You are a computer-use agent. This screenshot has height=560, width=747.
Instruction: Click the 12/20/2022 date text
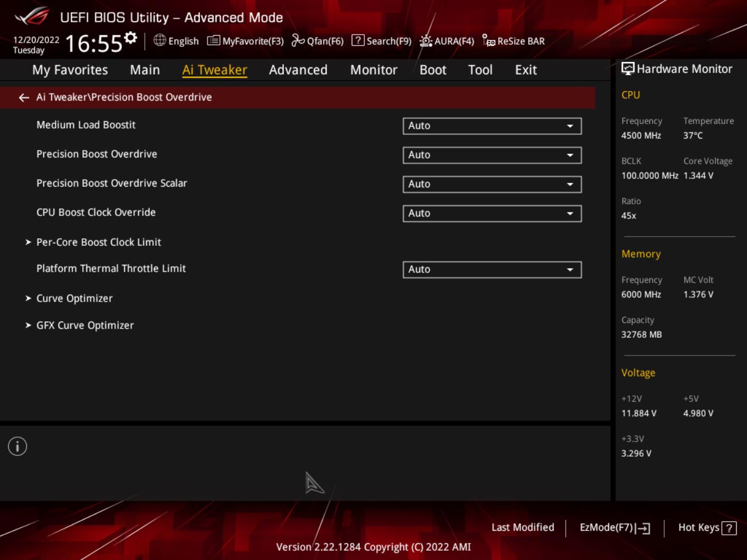(36, 40)
